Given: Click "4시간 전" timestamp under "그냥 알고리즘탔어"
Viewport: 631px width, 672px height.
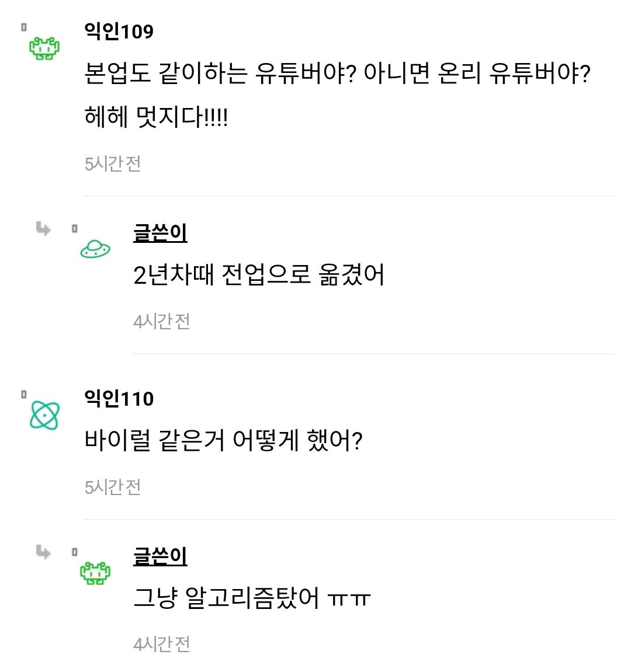Looking at the screenshot, I should 162,644.
